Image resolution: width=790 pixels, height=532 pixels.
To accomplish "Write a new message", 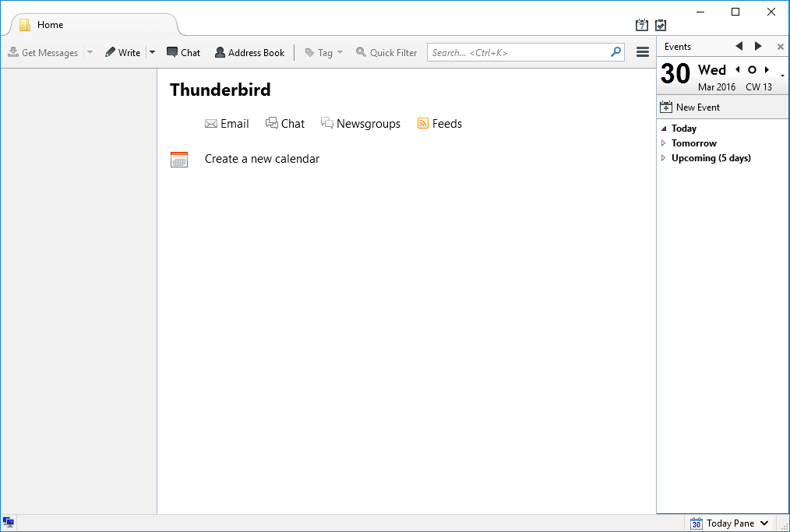I will click(x=122, y=52).
